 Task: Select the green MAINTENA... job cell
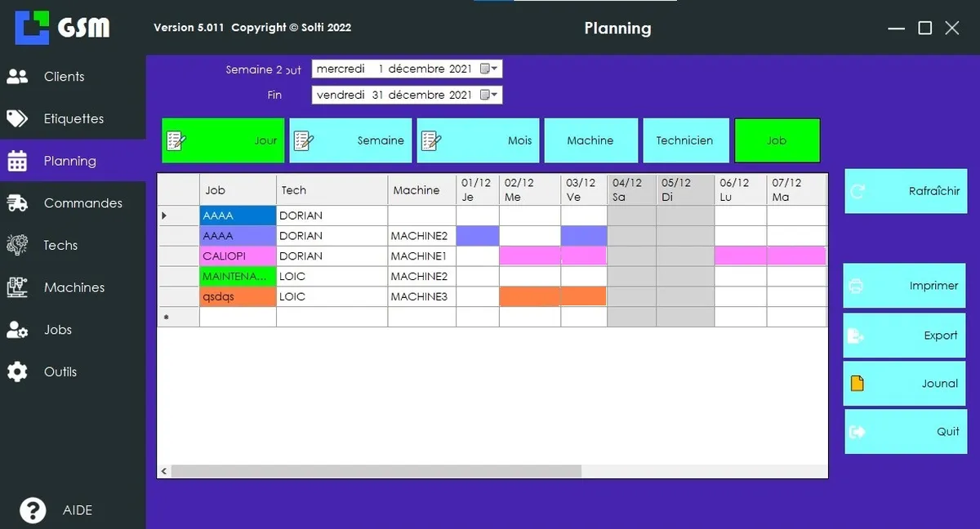(238, 277)
